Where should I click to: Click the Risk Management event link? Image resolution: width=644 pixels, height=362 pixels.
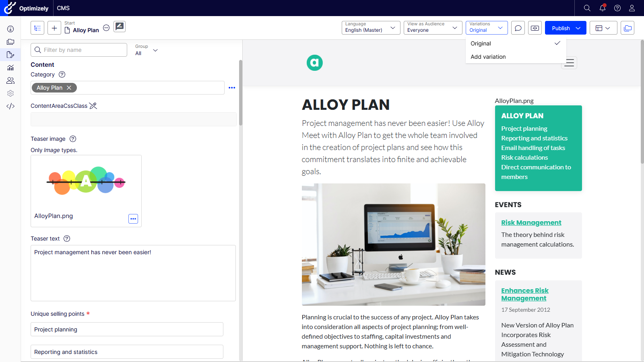pyautogui.click(x=531, y=222)
